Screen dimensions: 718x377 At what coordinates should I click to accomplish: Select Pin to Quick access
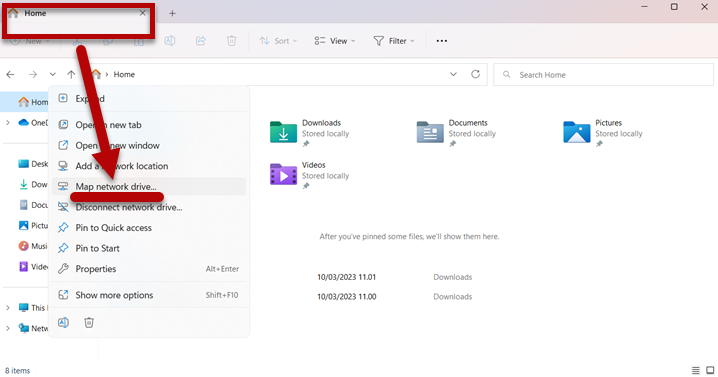point(149,228)
